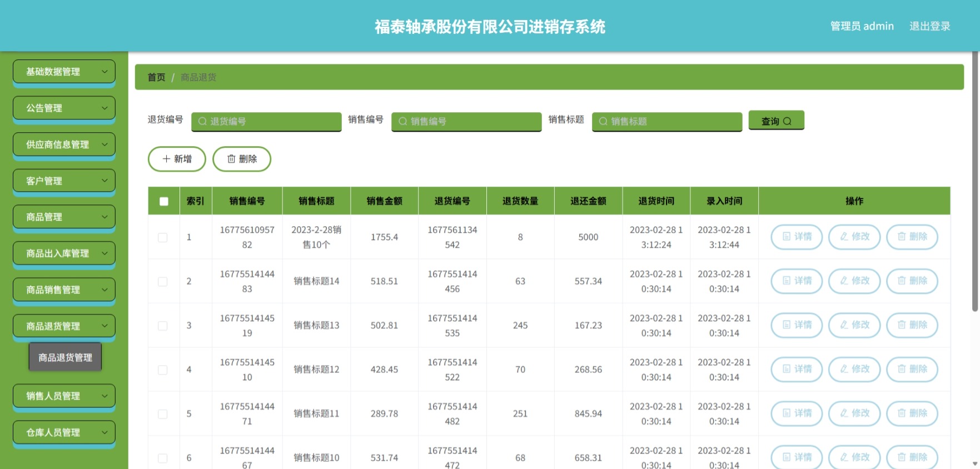This screenshot has height=469, width=980.
Task: Open 详情 for row 1
Action: pyautogui.click(x=796, y=237)
